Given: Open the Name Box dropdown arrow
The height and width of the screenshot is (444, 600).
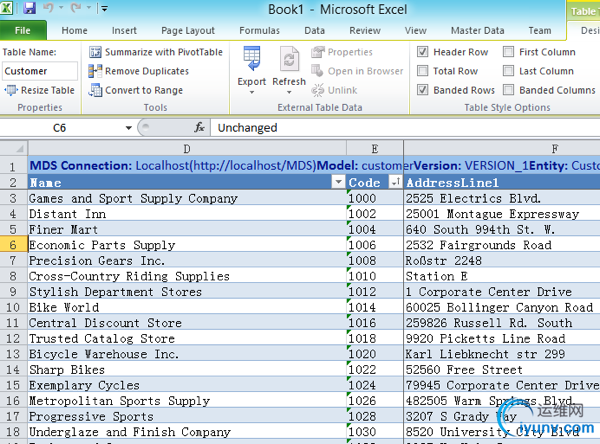Looking at the screenshot, I should pos(129,128).
